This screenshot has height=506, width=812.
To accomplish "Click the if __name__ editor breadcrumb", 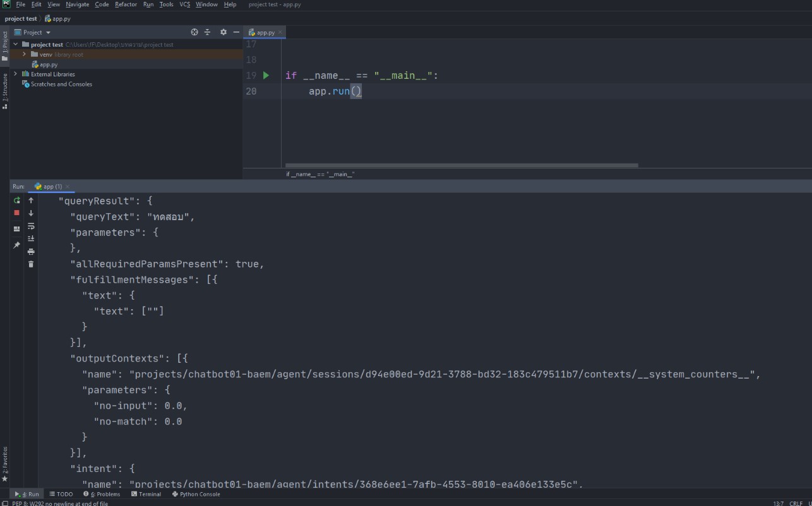I will [x=320, y=174].
